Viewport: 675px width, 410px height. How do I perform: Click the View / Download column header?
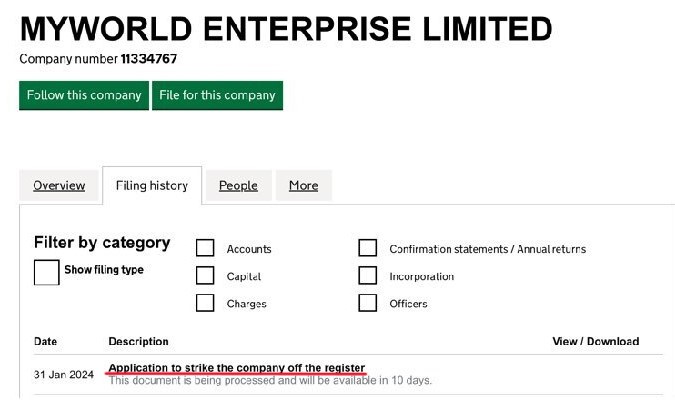click(595, 341)
